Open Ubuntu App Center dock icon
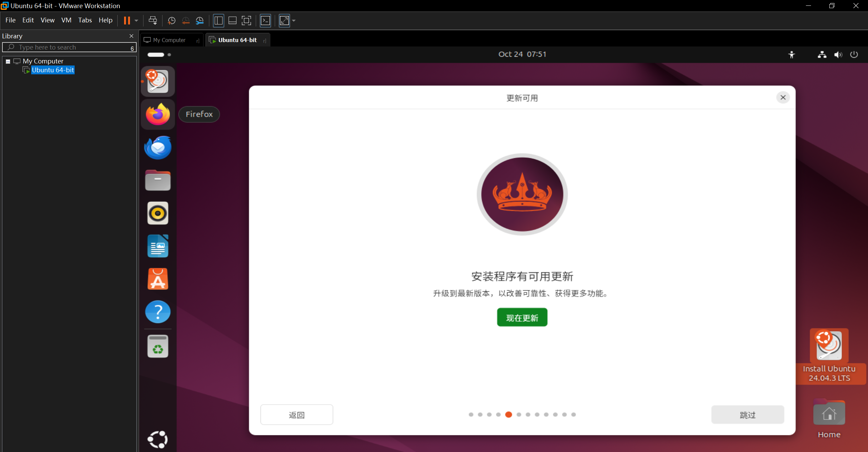The width and height of the screenshot is (868, 452). [x=158, y=279]
